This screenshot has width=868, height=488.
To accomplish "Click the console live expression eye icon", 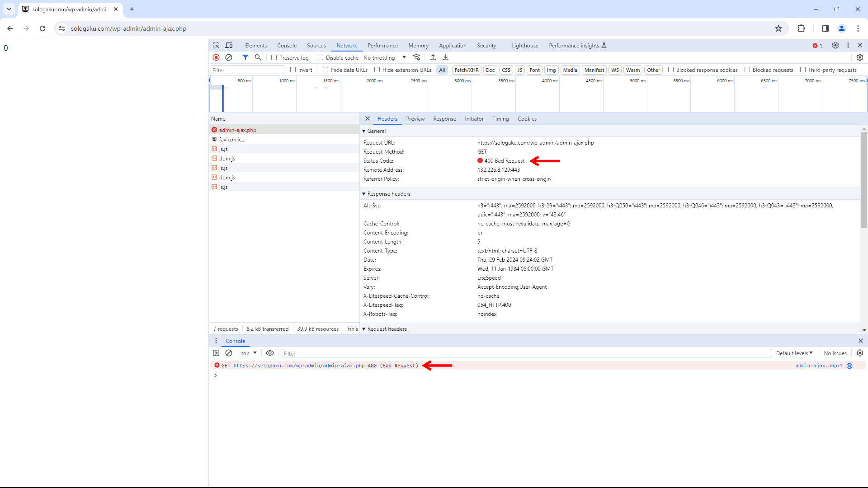I will (270, 353).
